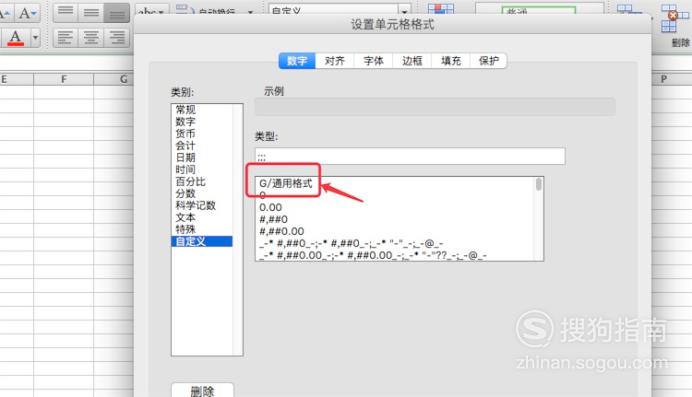The image size is (692, 397).
Task: Select 时间 category
Action: (x=202, y=169)
